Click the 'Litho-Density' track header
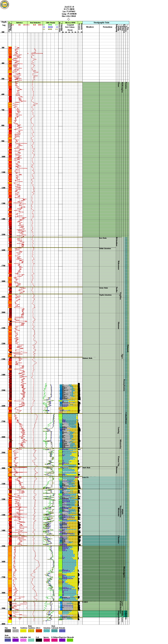The height and width of the screenshot is (644, 168). click(51, 22)
